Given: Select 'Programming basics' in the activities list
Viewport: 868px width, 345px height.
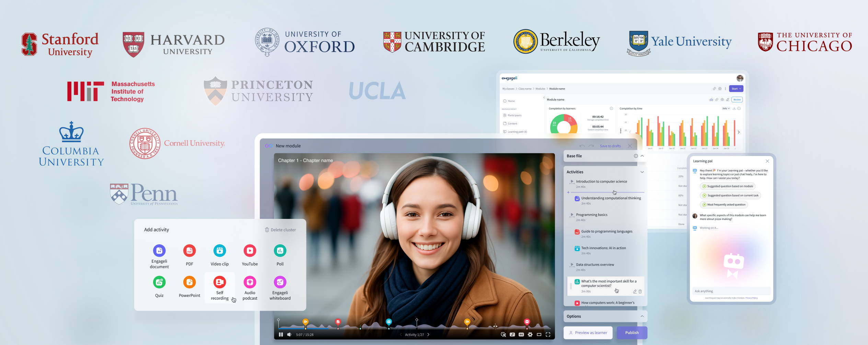Looking at the screenshot, I should (591, 215).
